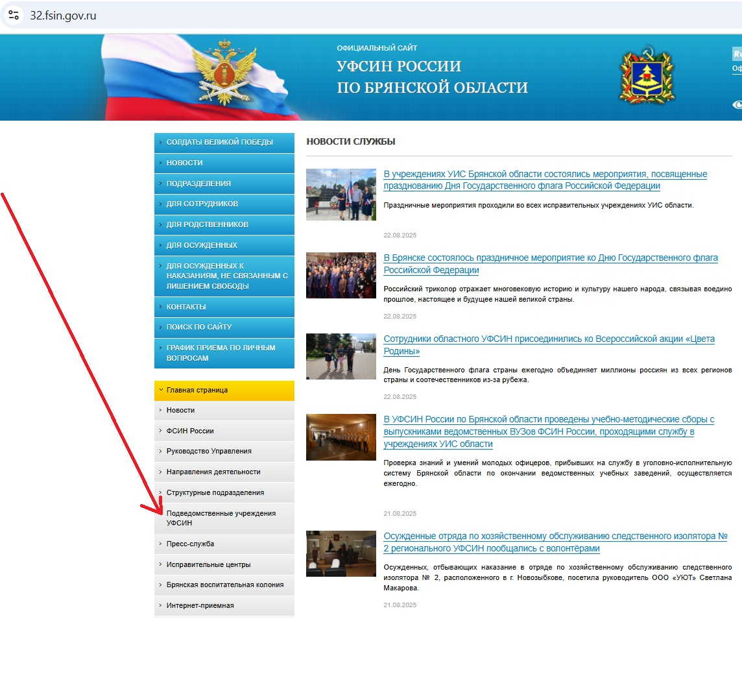This screenshot has height=700, width=742.
Task: Open news link about Дня Государственного флага in УИС institutions
Action: (545, 180)
